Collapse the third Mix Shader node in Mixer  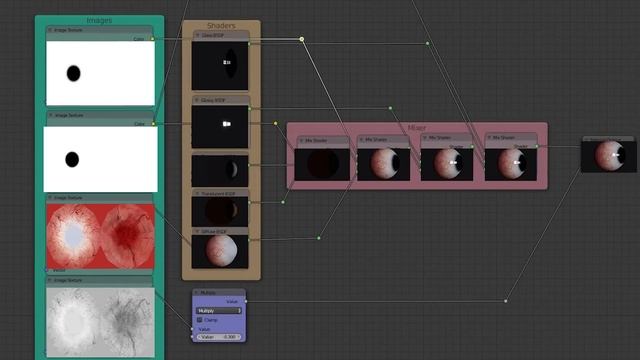pyautogui.click(x=425, y=138)
